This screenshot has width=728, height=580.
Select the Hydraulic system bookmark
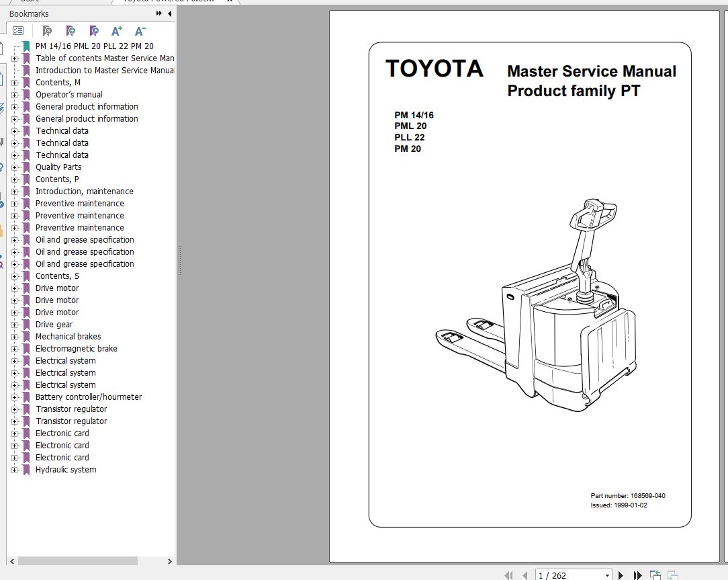pos(66,469)
